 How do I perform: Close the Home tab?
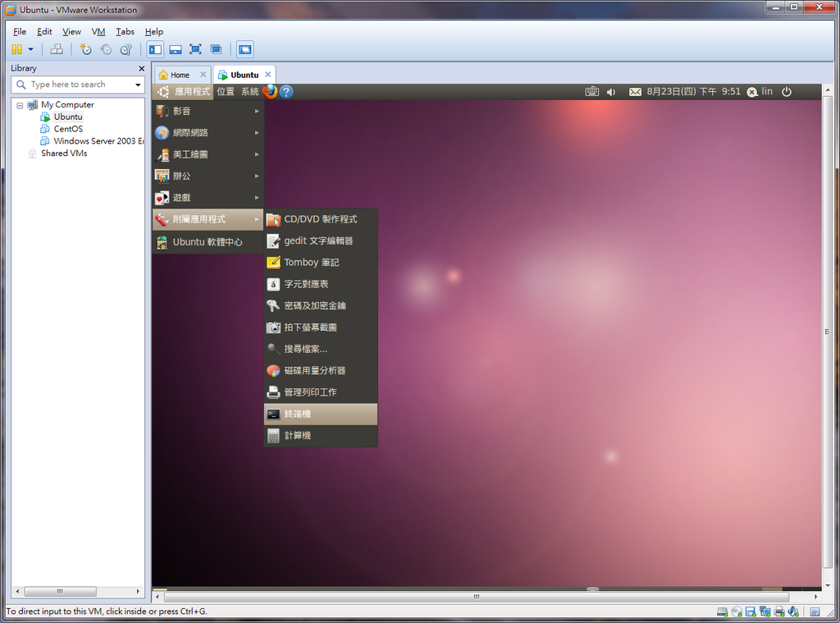click(203, 75)
